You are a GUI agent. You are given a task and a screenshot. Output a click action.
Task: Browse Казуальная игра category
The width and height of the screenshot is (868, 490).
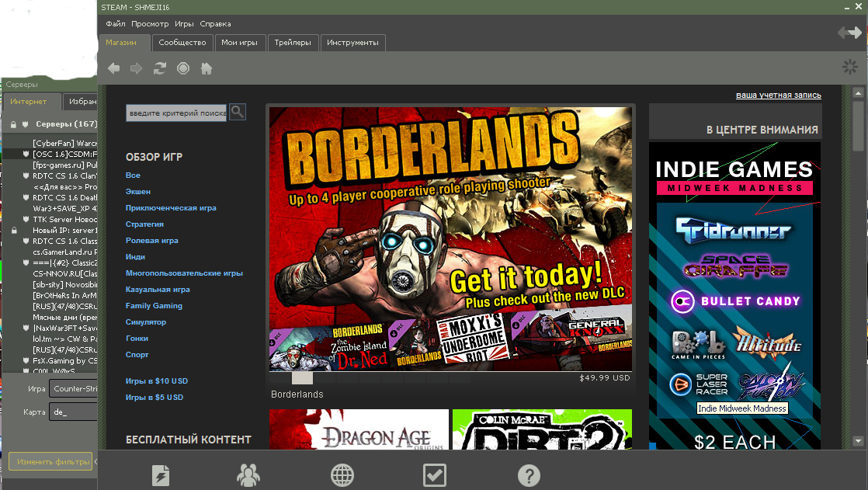(x=158, y=289)
